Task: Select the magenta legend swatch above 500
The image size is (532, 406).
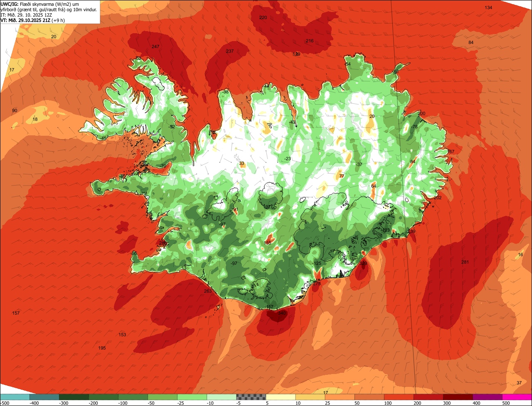Action: tap(517, 397)
